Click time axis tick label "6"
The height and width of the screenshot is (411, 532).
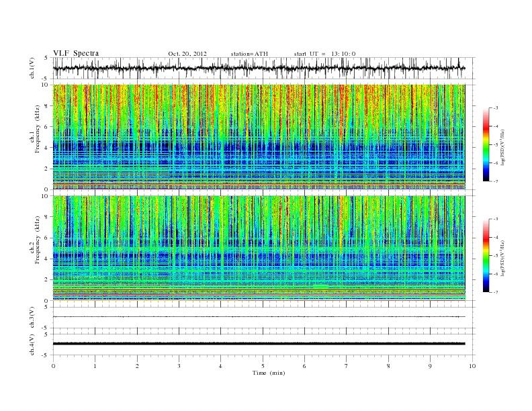[304, 366]
